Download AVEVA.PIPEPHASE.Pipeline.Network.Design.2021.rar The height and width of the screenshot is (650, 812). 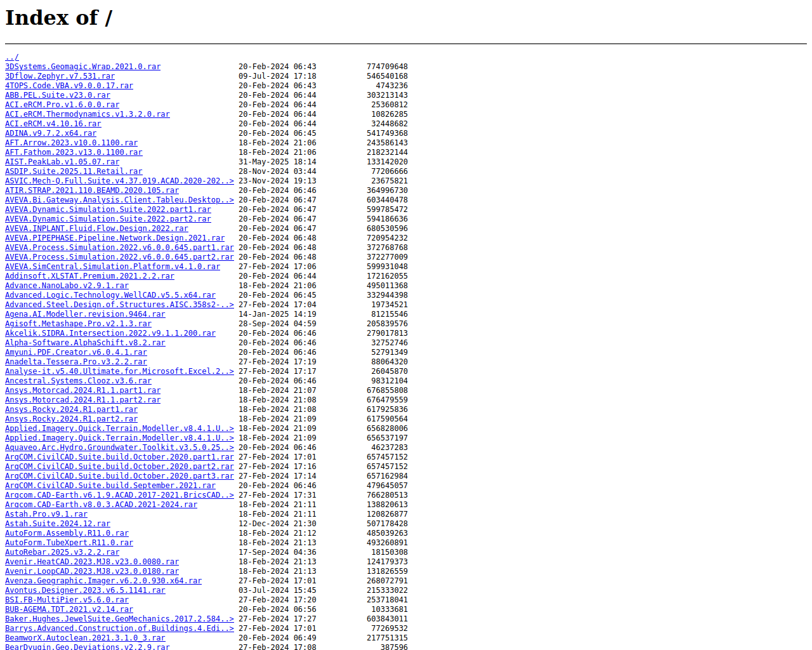coord(115,238)
